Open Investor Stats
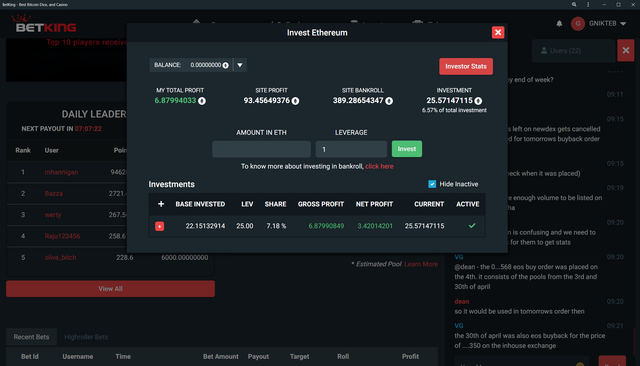This screenshot has width=640, height=366. point(466,66)
